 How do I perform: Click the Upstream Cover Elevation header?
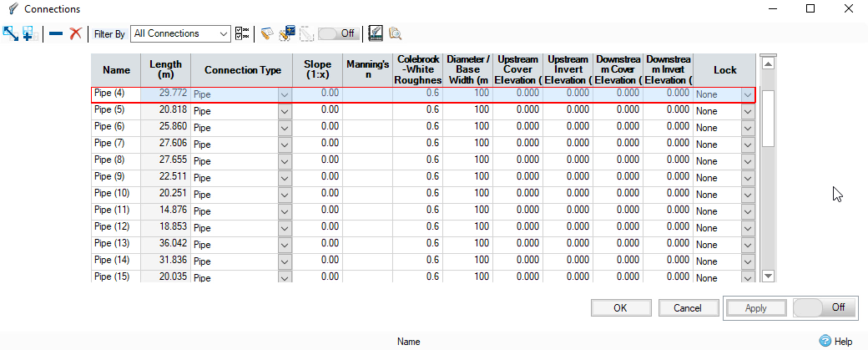coord(517,70)
